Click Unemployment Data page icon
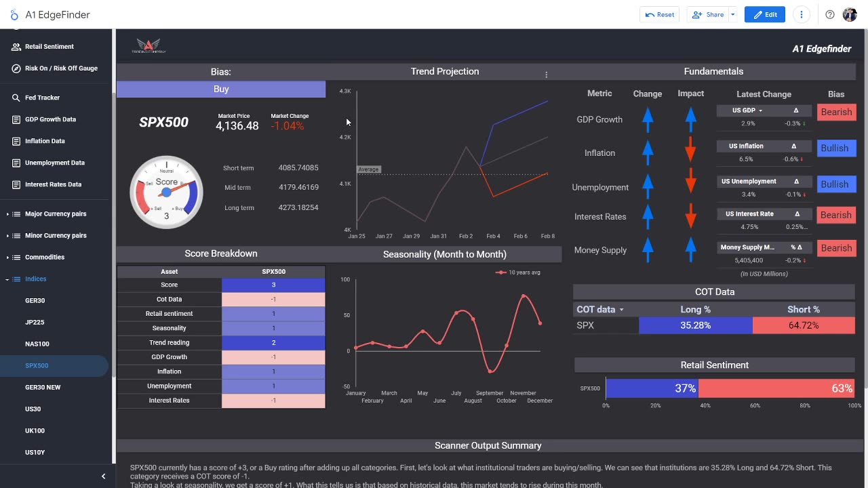The height and width of the screenshot is (488, 868). coord(16,163)
